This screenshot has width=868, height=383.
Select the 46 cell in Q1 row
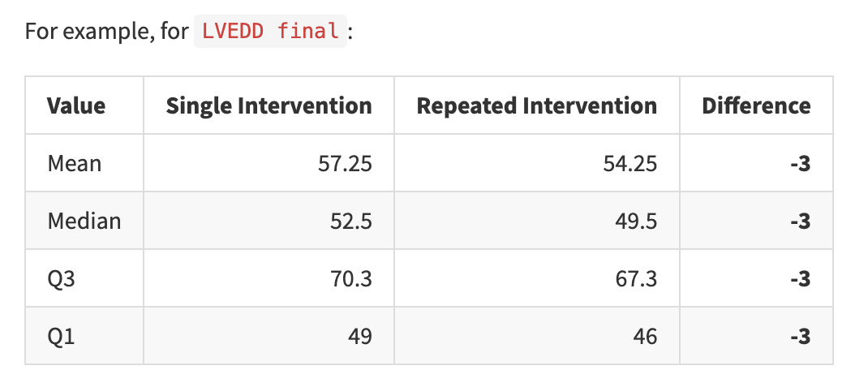[645, 336]
